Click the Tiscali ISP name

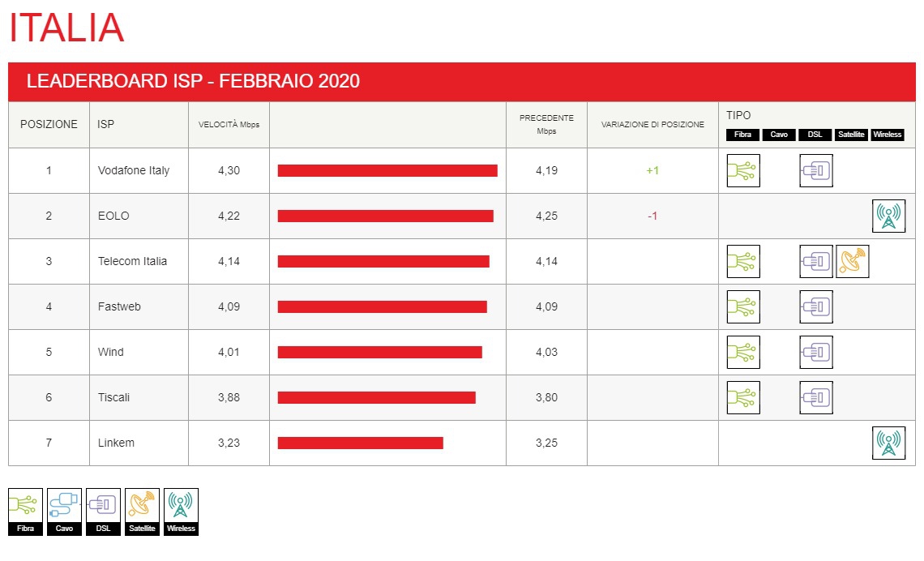click(x=113, y=397)
